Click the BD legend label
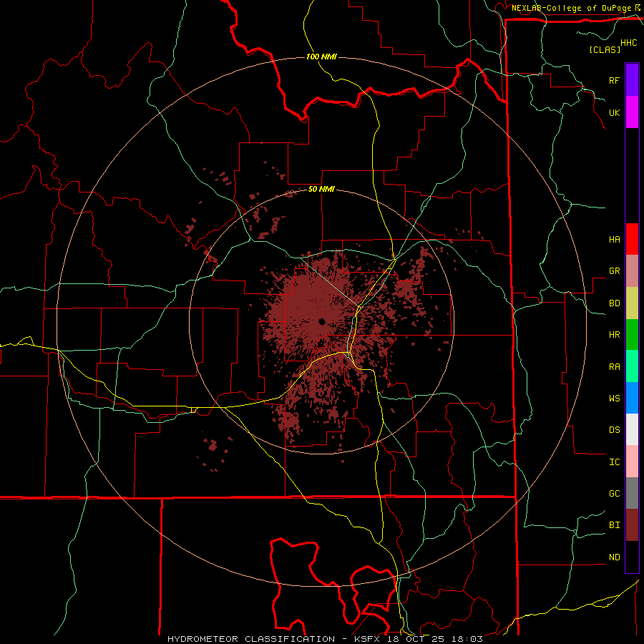 [x=614, y=303]
